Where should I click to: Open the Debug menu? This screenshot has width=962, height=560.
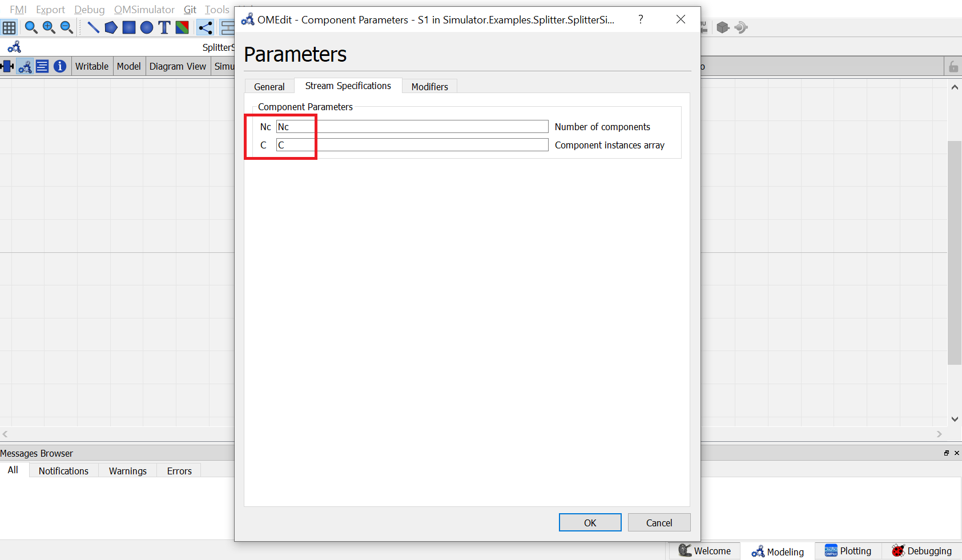[90, 10]
